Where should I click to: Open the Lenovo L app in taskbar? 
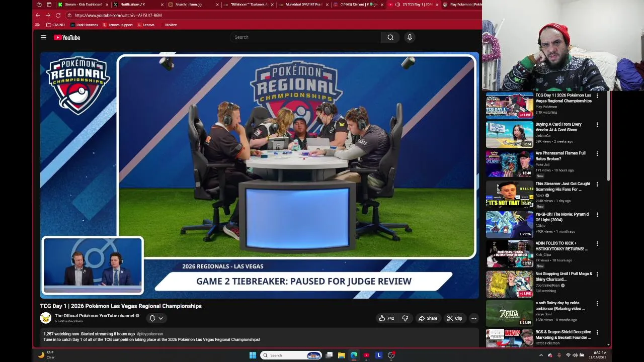(x=379, y=355)
